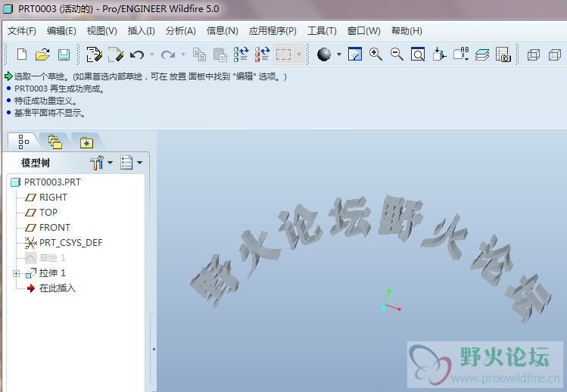The width and height of the screenshot is (567, 392).
Task: Click the message PRT0003 再生成功完成
Action: pyautogui.click(x=60, y=89)
